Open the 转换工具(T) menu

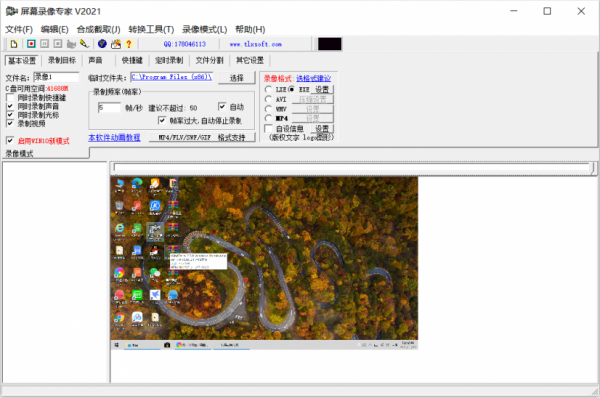151,29
